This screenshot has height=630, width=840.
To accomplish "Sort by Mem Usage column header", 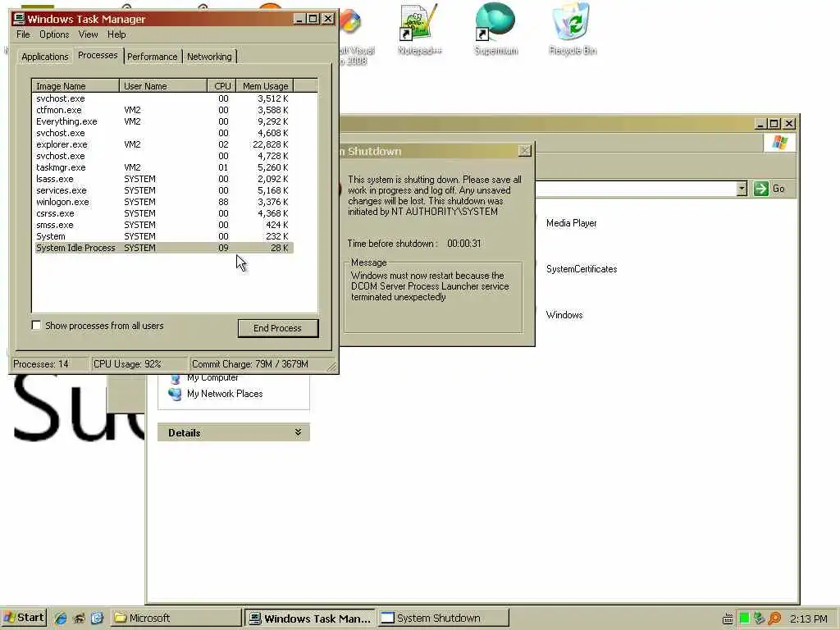I will point(265,85).
